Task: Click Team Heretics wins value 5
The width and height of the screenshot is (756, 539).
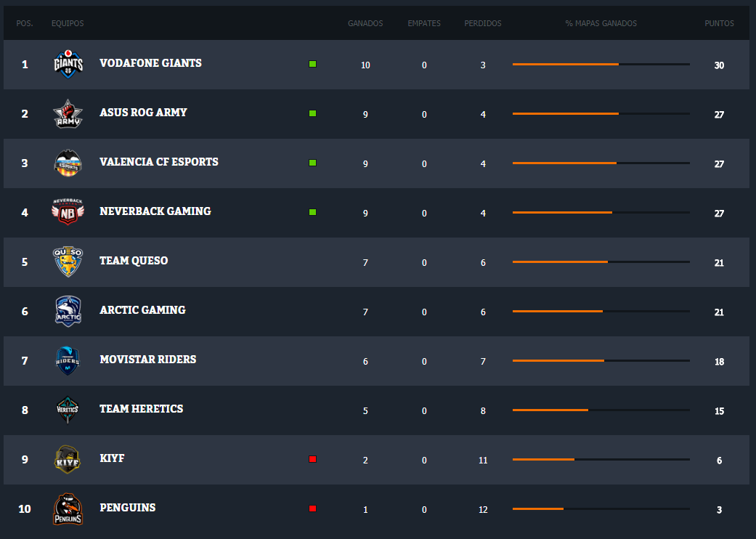Action: coord(365,411)
